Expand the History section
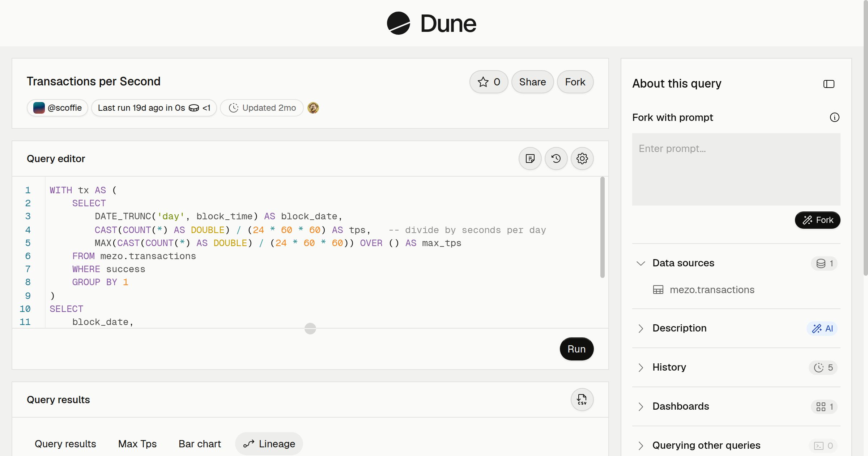 (641, 367)
